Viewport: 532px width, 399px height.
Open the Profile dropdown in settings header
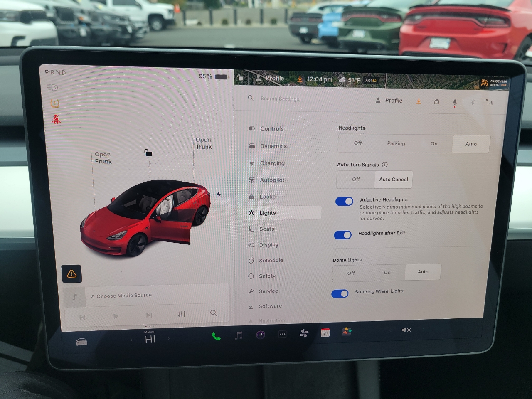click(389, 101)
